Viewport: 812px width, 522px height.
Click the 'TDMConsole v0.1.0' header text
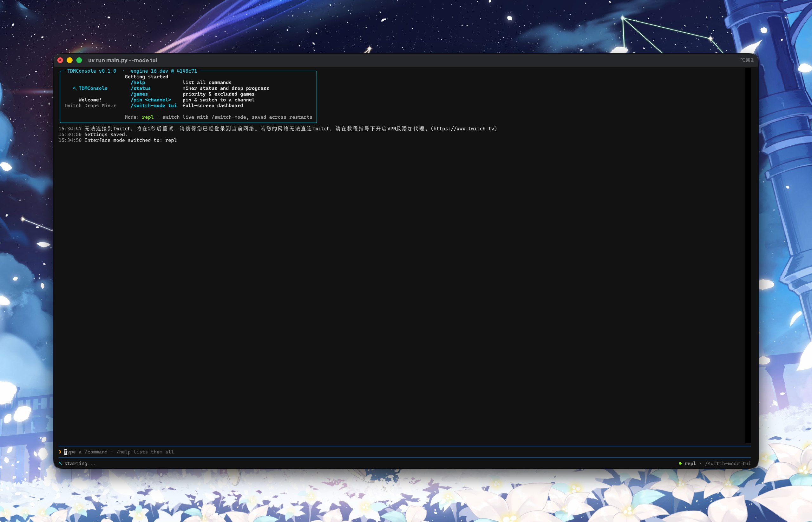pyautogui.click(x=91, y=71)
